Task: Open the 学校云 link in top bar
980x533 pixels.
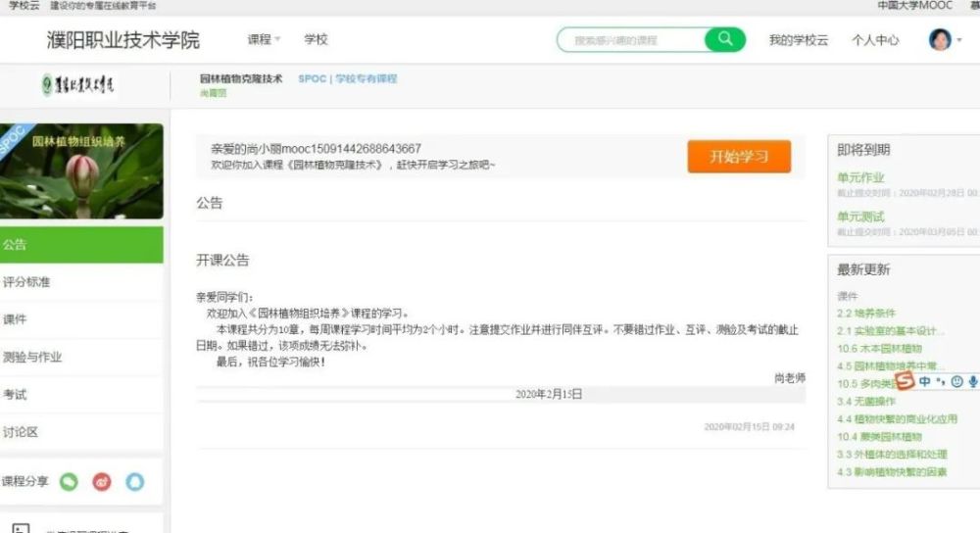Action: pos(24,6)
